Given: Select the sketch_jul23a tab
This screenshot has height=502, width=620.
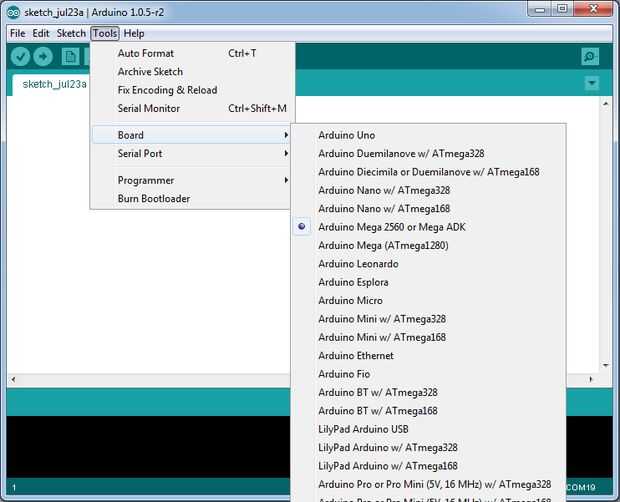Looking at the screenshot, I should (x=54, y=84).
